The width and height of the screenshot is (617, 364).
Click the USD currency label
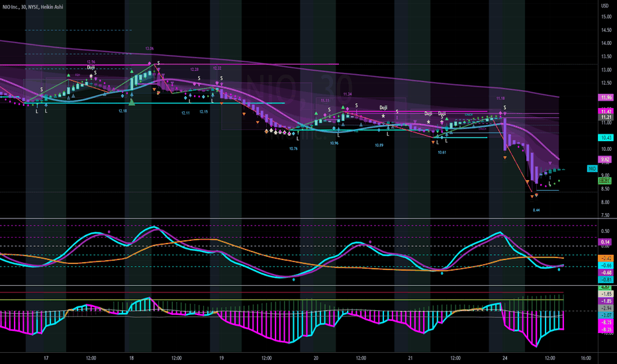[x=605, y=5]
